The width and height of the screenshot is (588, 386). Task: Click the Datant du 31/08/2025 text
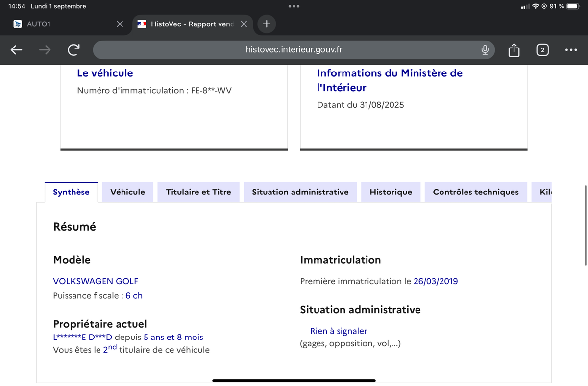(361, 105)
